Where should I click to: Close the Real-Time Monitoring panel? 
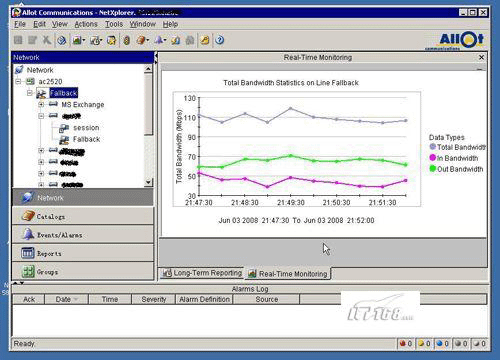click(481, 57)
